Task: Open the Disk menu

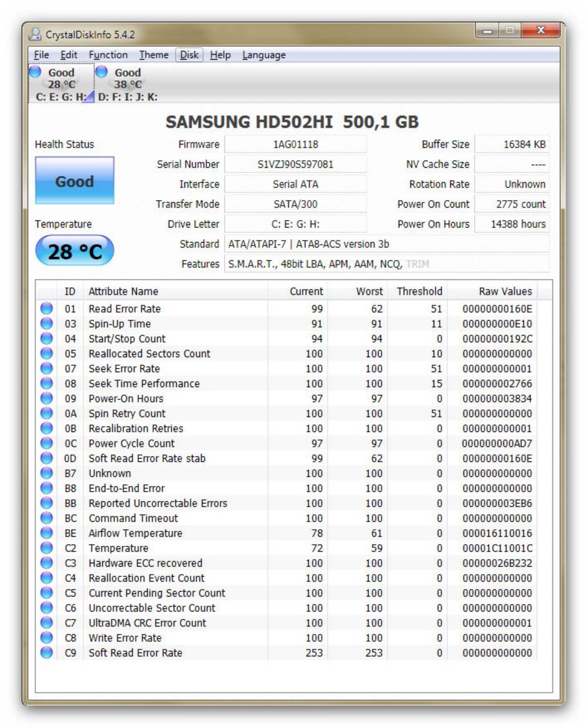Action: pyautogui.click(x=189, y=55)
